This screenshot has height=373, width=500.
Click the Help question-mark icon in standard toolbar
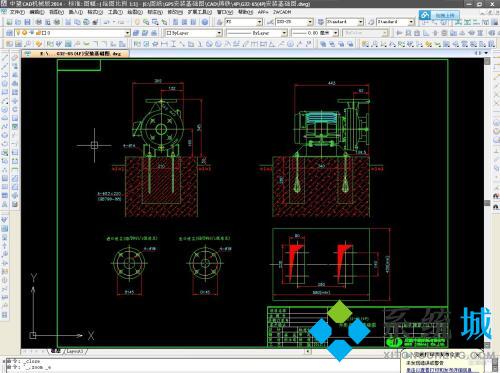[205, 22]
